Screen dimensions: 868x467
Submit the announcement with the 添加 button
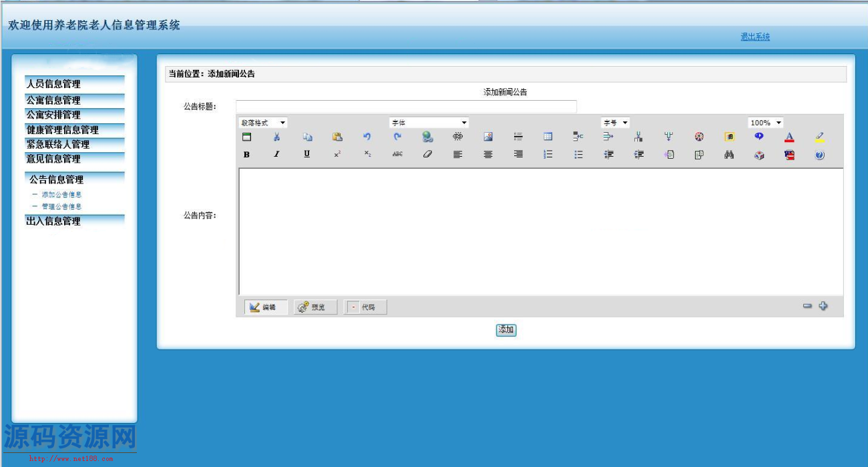[506, 330]
